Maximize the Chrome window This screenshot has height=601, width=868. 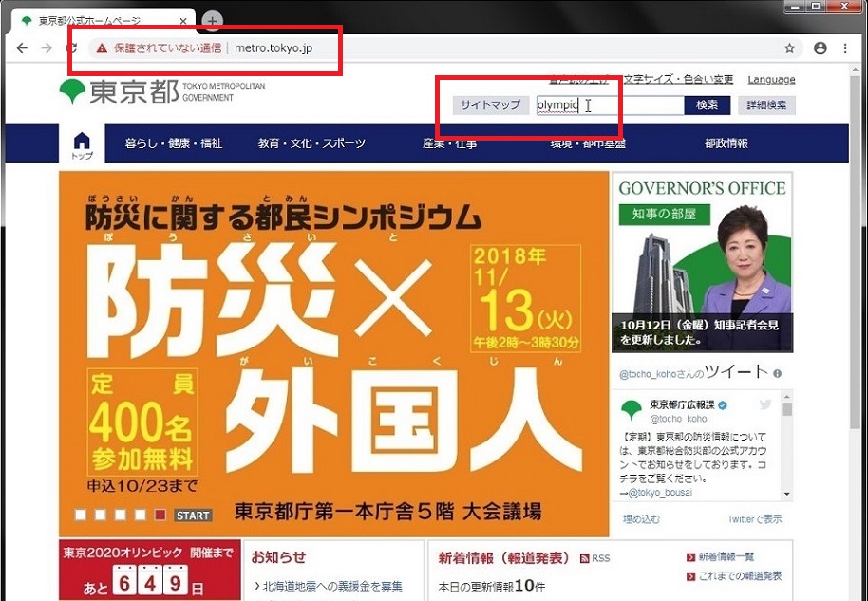point(817,6)
